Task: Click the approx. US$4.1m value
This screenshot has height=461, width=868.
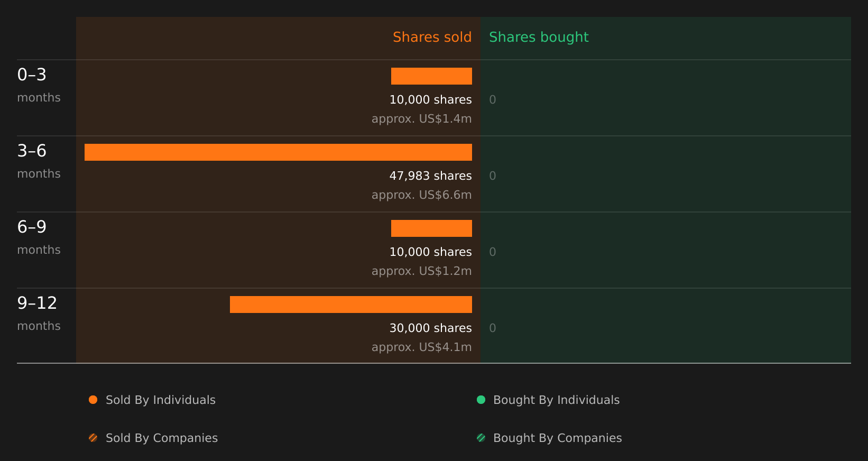Action: pyautogui.click(x=422, y=347)
